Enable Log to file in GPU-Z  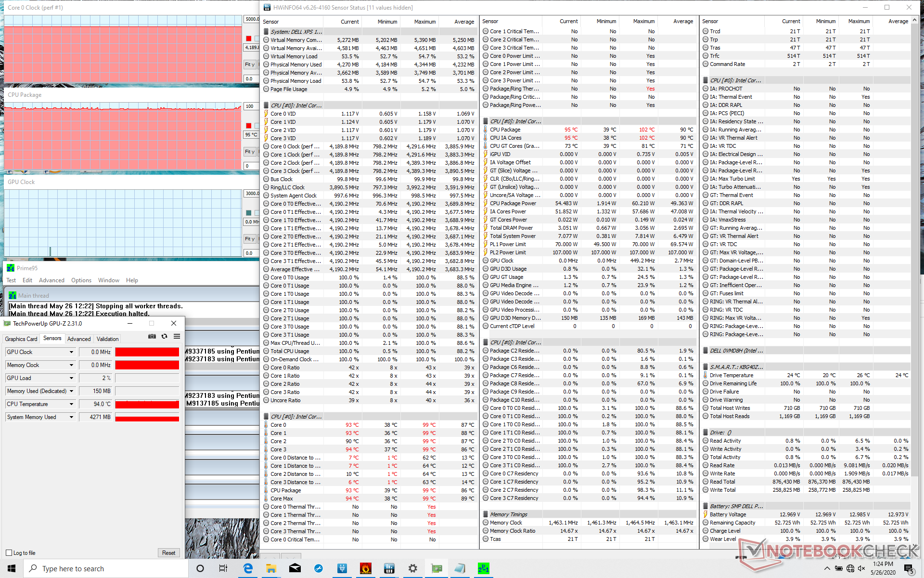coord(9,552)
